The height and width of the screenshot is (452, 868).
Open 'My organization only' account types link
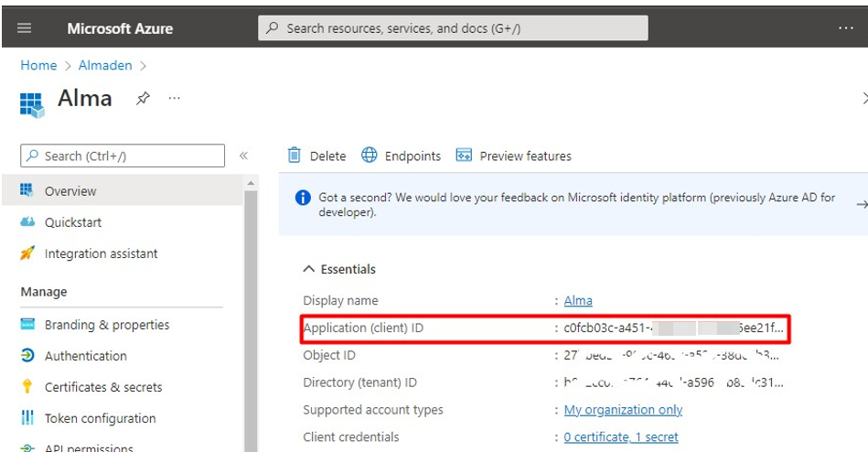pyautogui.click(x=623, y=410)
